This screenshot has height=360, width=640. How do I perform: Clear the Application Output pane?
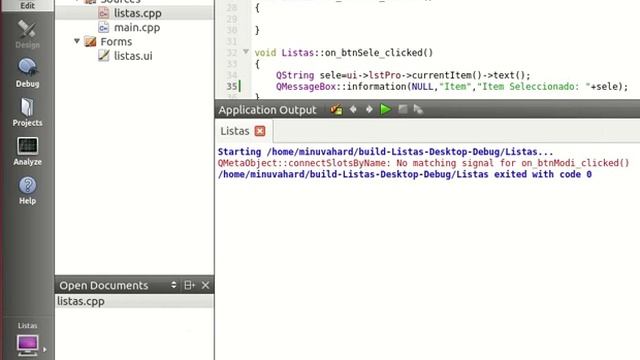(x=337, y=109)
